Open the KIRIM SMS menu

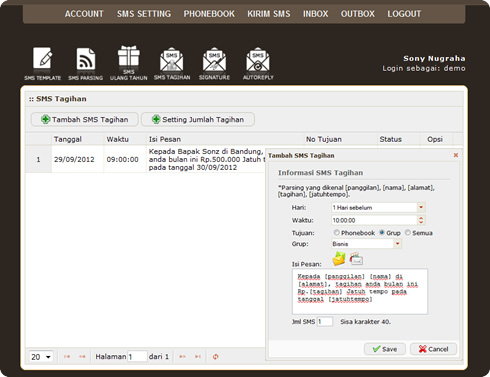269,14
